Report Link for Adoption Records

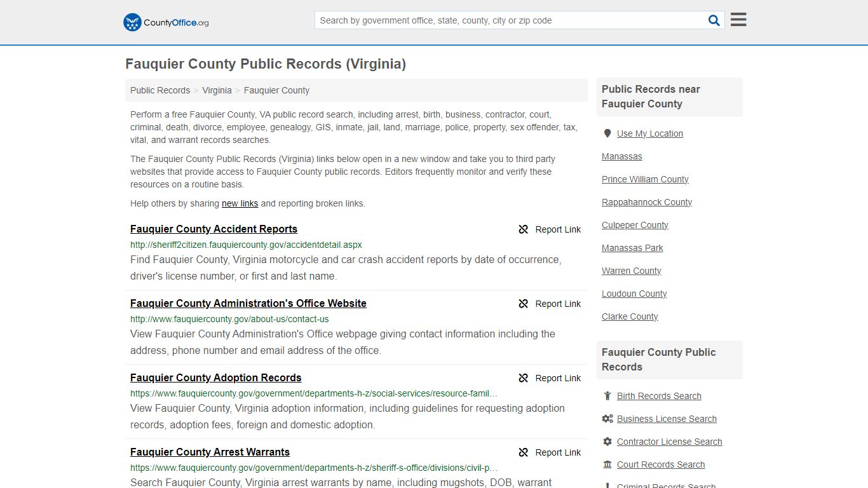point(558,378)
